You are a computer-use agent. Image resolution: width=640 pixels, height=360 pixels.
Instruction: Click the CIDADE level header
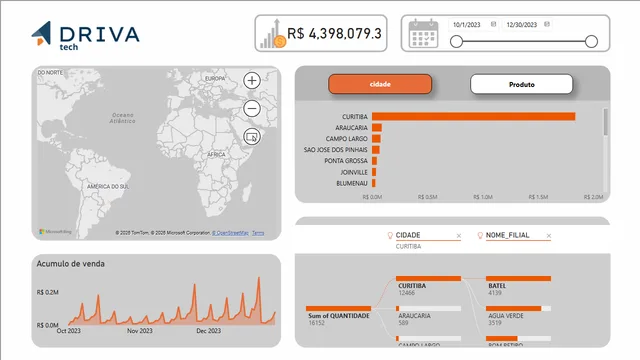coord(408,235)
